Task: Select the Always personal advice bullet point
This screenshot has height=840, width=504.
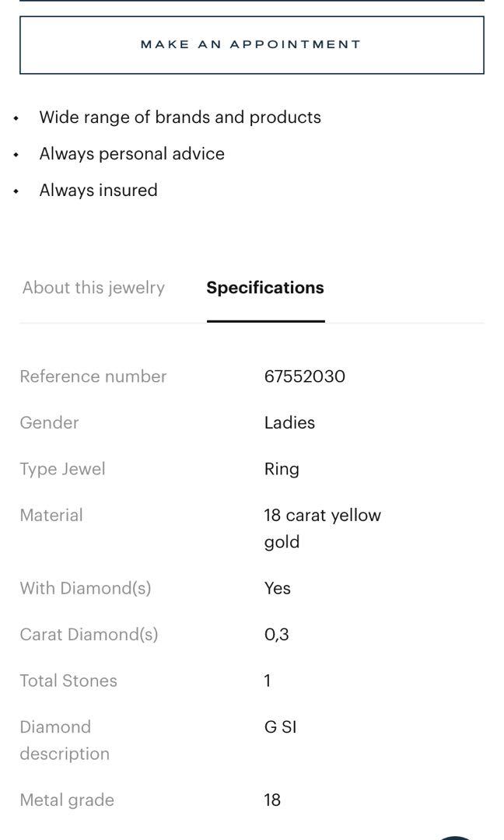Action: point(131,154)
